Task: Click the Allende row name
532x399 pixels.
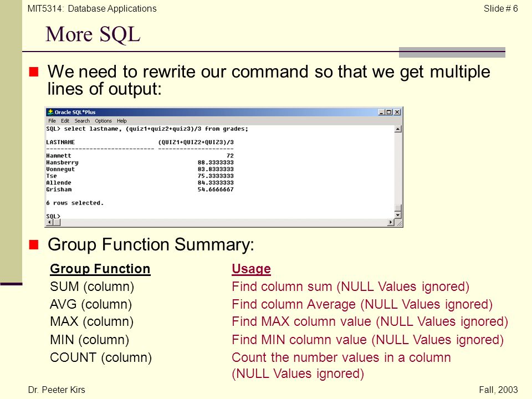Action: point(59,182)
